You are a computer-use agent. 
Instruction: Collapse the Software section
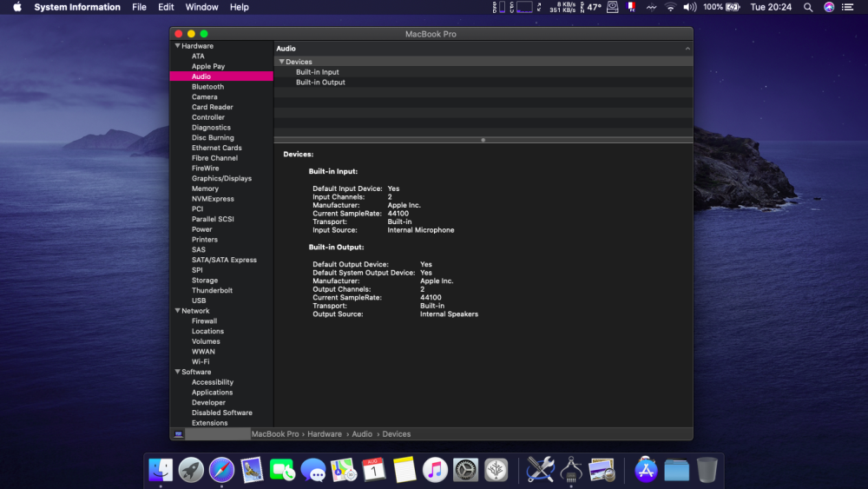click(178, 372)
